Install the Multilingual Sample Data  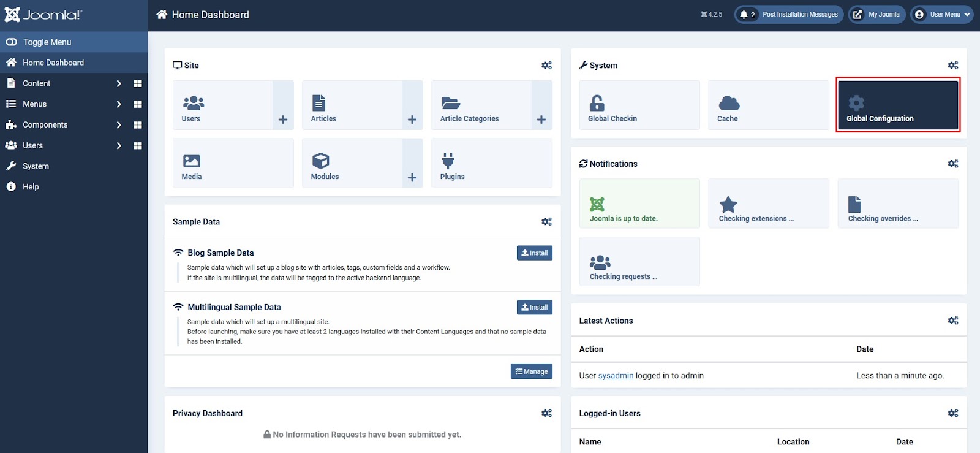(x=535, y=307)
